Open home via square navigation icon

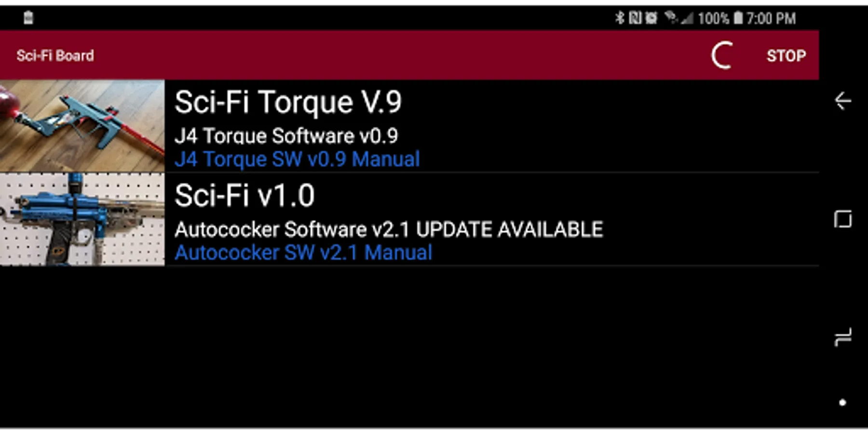(843, 219)
